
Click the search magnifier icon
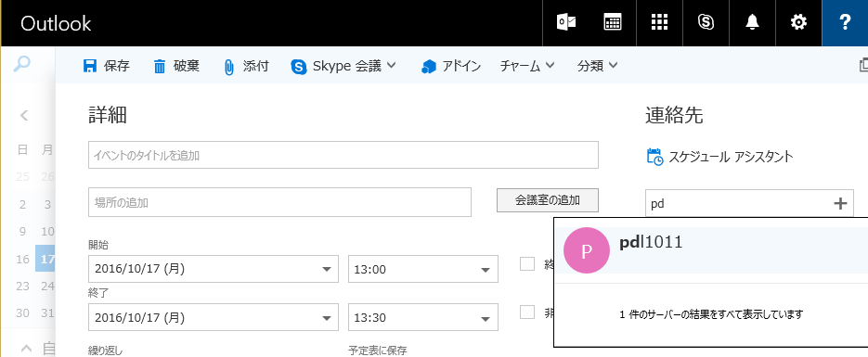pos(21,64)
